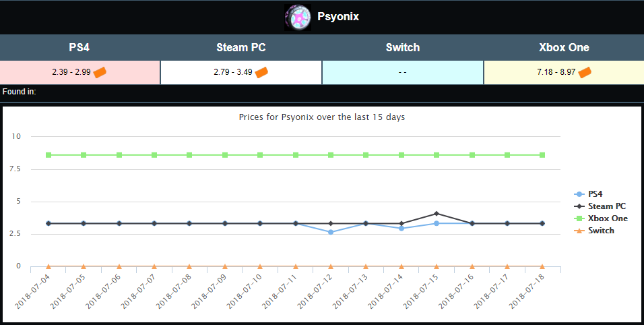The image size is (644, 325).
Task: Click the y-axis label 5
Action: 18,202
